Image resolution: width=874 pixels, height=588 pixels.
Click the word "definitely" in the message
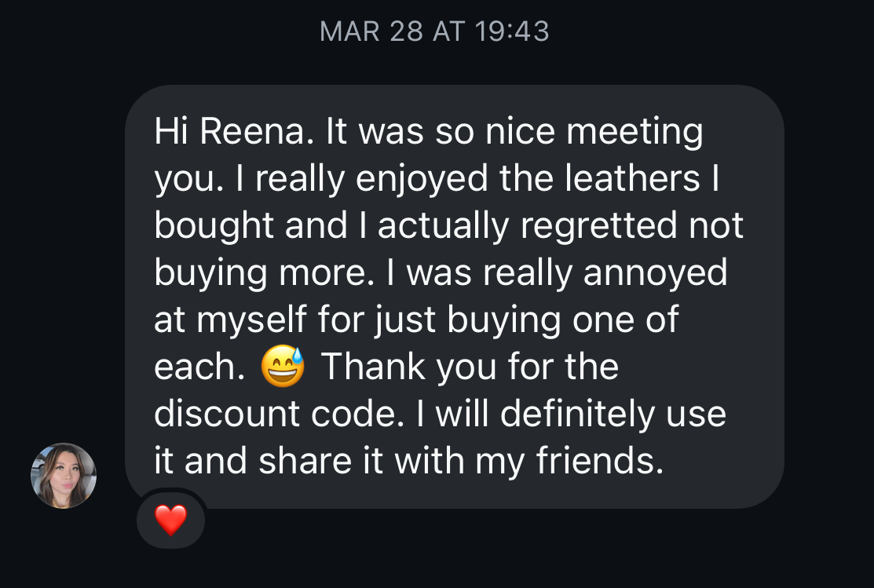point(578,415)
